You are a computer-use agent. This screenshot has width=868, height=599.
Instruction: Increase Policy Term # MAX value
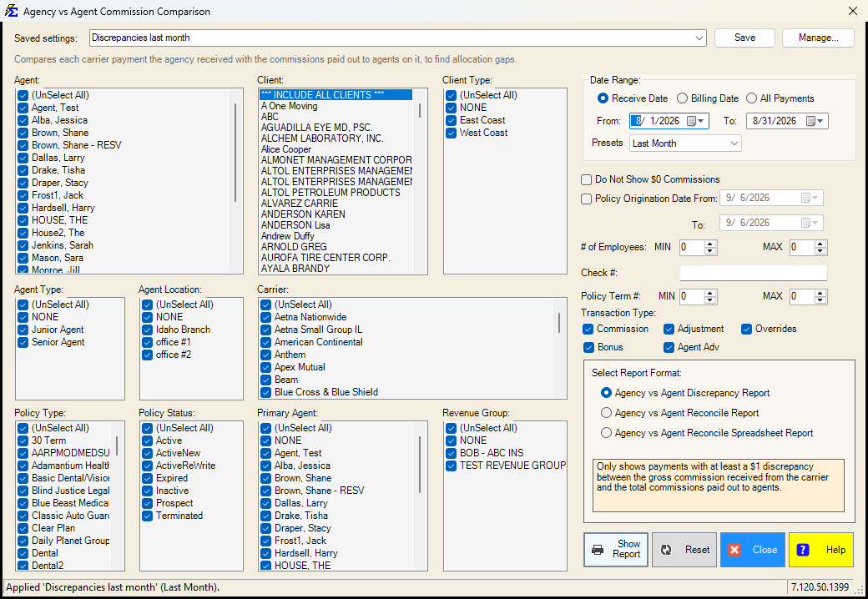click(820, 293)
